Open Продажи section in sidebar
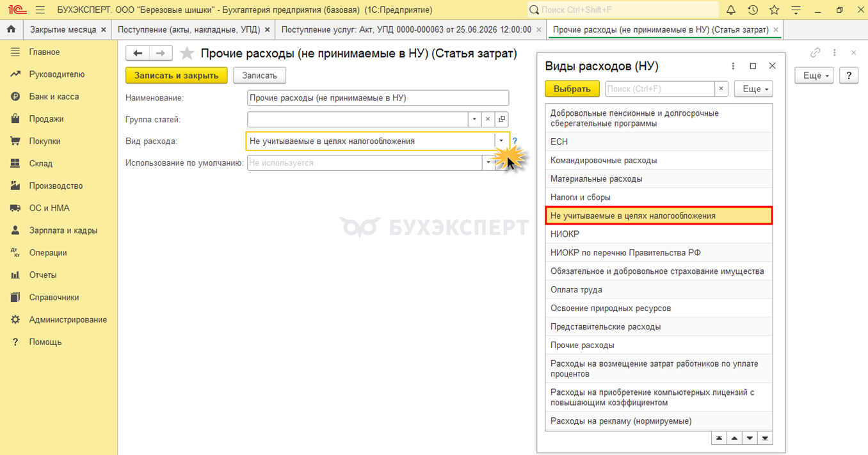Image resolution: width=868 pixels, height=455 pixels. click(x=59, y=119)
